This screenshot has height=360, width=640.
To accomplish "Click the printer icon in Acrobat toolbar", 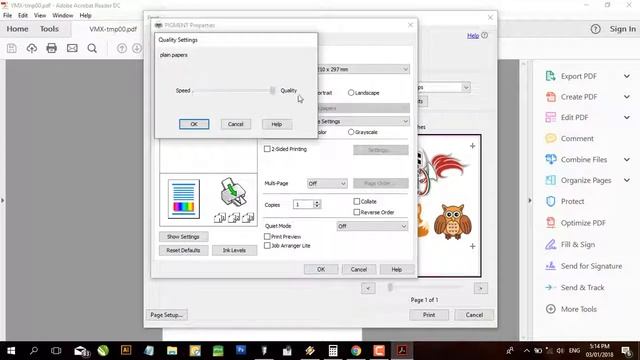I will [51, 48].
